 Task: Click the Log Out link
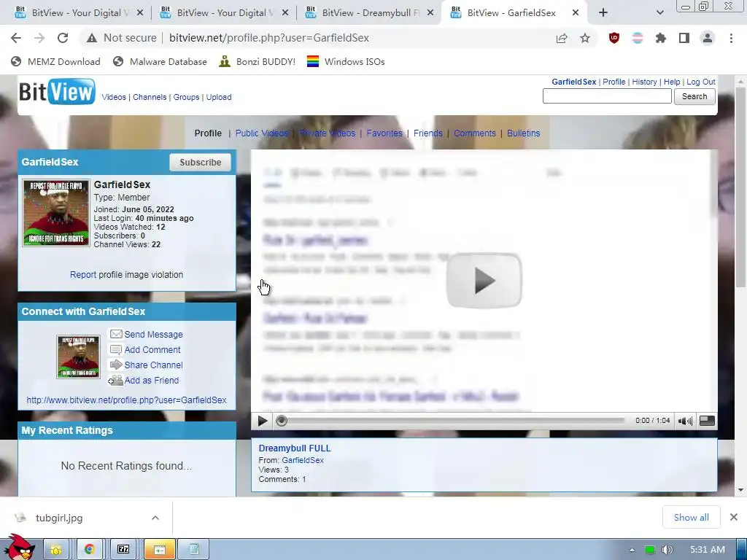(701, 82)
